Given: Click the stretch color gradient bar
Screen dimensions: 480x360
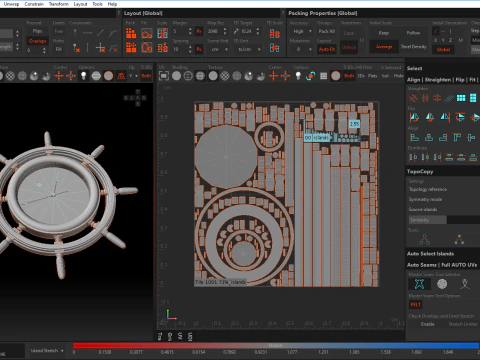Looking at the screenshot, I should click(x=276, y=345).
